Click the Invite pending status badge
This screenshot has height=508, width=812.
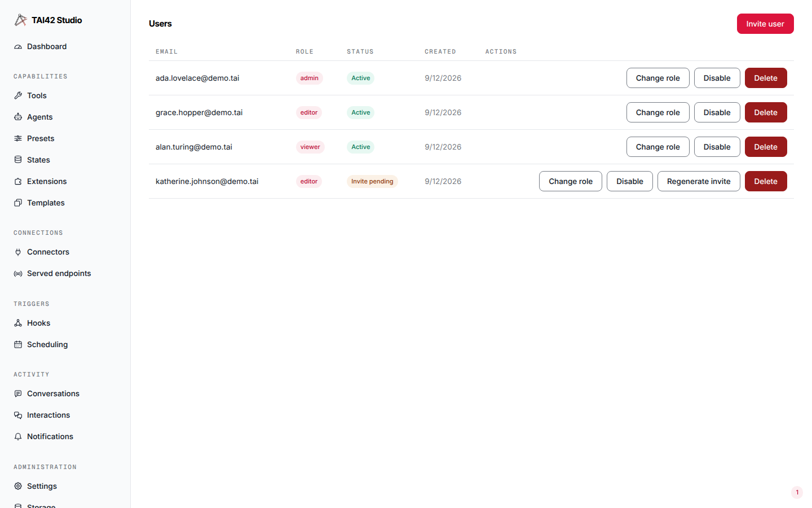[x=372, y=181]
